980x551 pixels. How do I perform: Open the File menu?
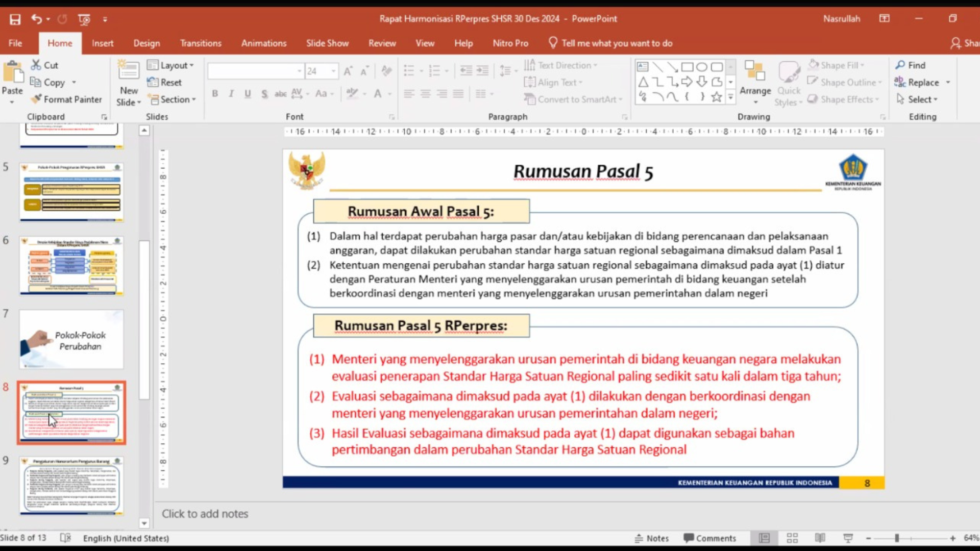15,43
